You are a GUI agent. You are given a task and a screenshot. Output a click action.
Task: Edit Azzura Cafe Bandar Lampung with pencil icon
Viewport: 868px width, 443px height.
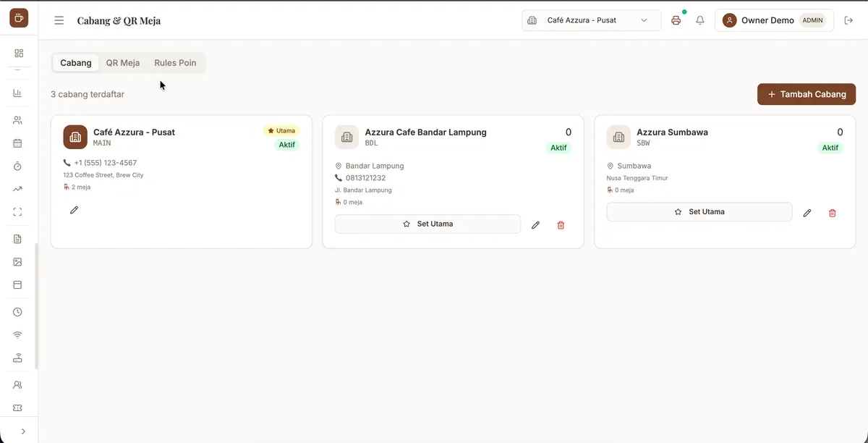click(x=535, y=225)
